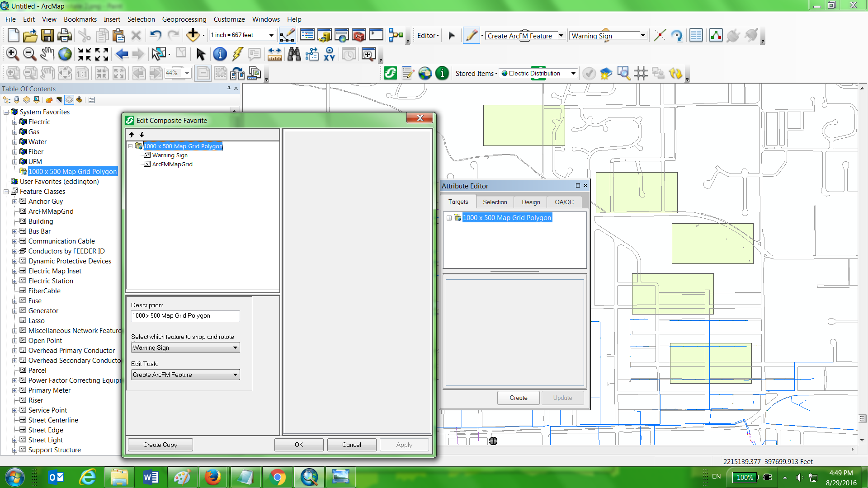Pin the Table Of Contents panel
This screenshot has width=868, height=488.
pos(229,89)
